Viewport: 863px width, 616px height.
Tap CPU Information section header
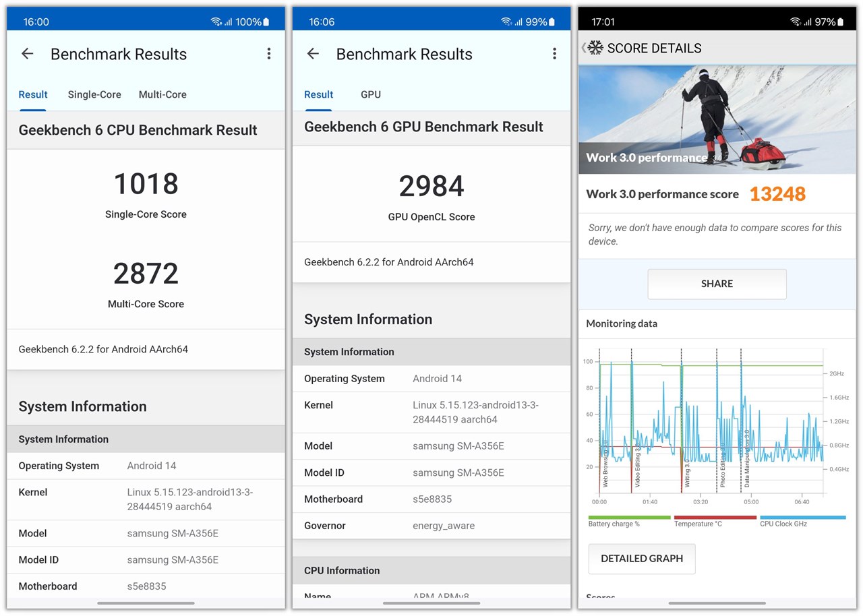pos(431,570)
